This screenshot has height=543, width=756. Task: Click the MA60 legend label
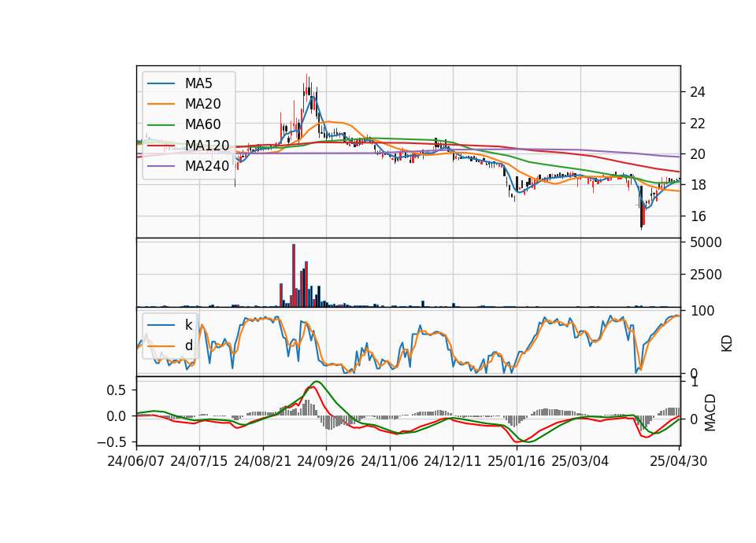(x=202, y=125)
